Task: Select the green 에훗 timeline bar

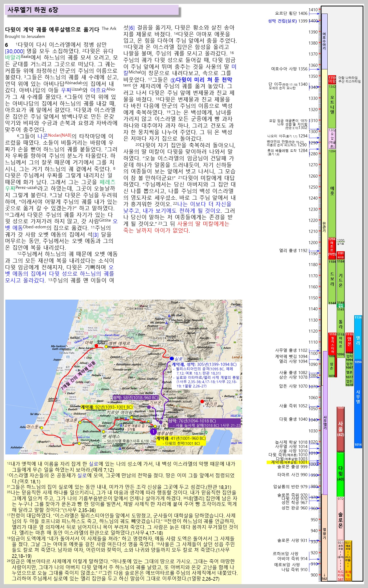Action: [332, 193]
